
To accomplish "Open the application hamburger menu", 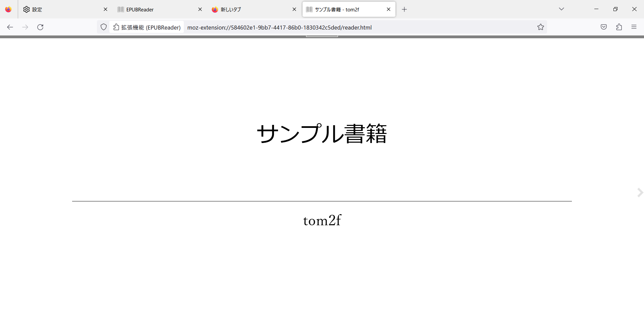I will [634, 27].
